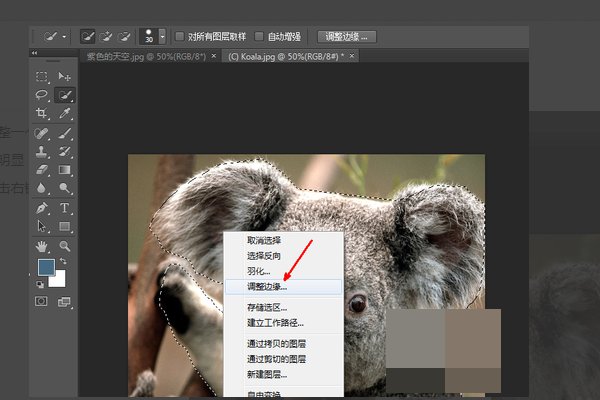Screen dimensions: 600x400
Task: Click Add to Selection mode button
Action: pyautogui.click(x=105, y=37)
